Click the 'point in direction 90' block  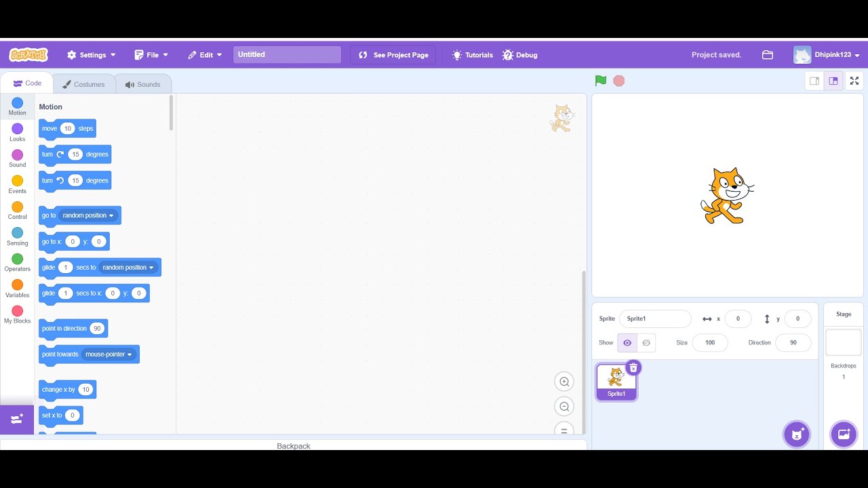(73, 329)
